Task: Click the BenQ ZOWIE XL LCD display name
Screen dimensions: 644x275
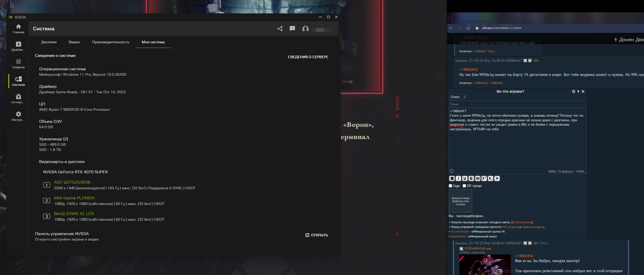Action: (74, 214)
